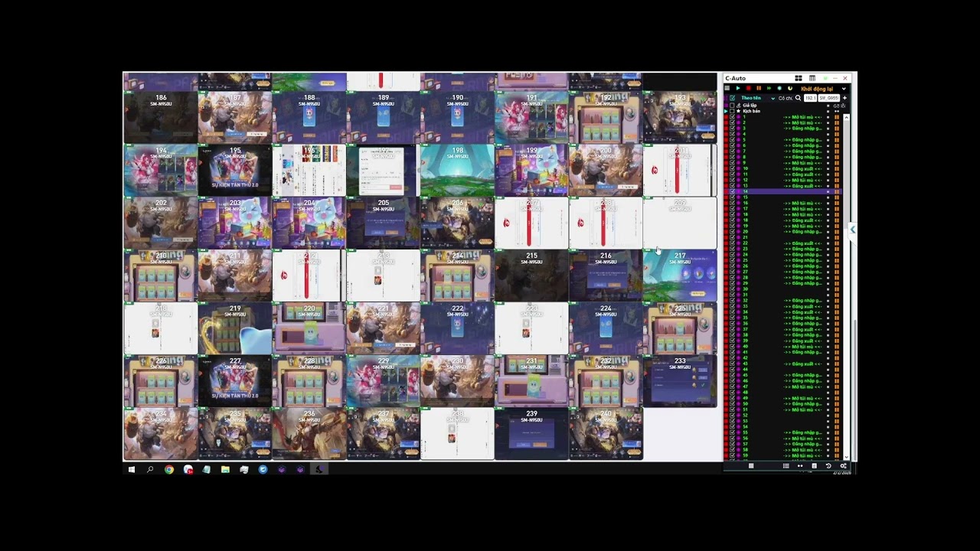980x551 pixels.
Task: Uncheck the checkbox for device row 1
Action: (x=732, y=117)
